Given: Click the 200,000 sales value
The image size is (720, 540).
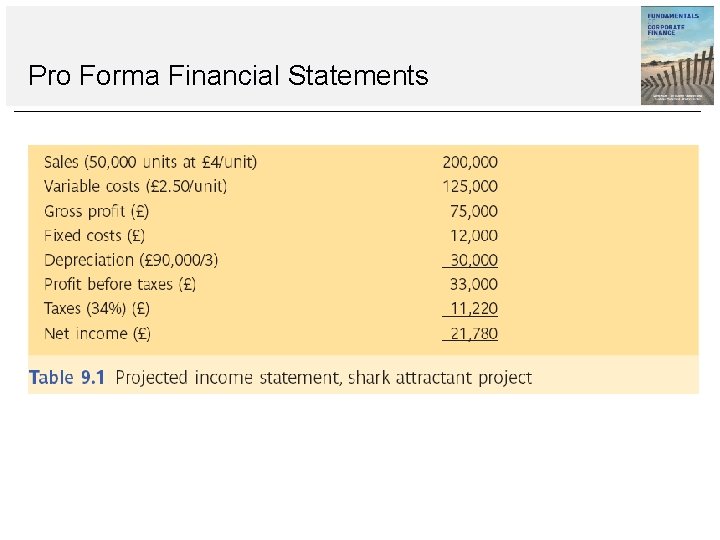Looking at the screenshot, I should [470, 162].
